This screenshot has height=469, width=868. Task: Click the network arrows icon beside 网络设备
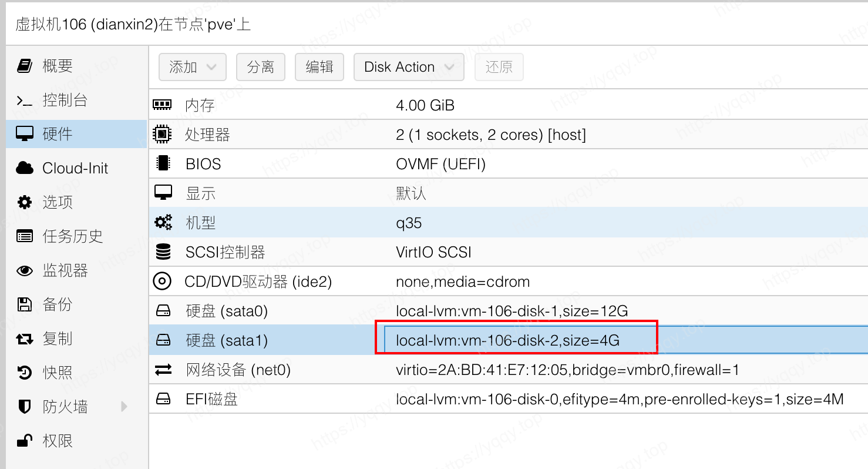(163, 370)
